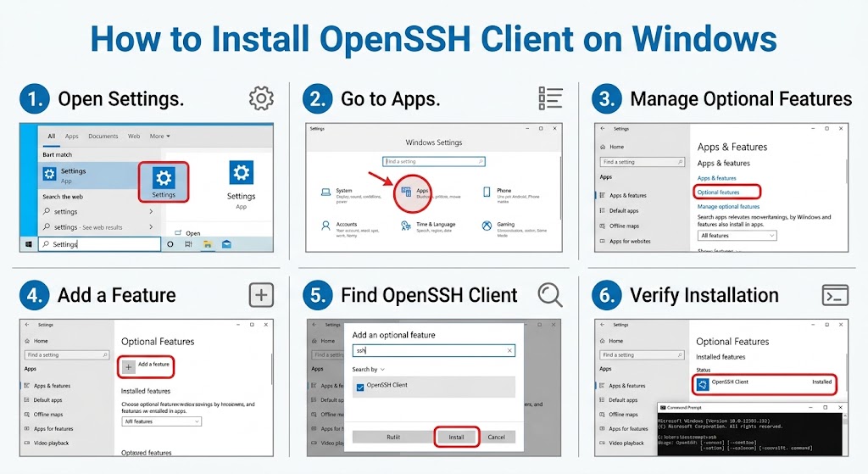Open the Mail icon on the taskbar
The width and height of the screenshot is (868, 474).
pos(226,244)
